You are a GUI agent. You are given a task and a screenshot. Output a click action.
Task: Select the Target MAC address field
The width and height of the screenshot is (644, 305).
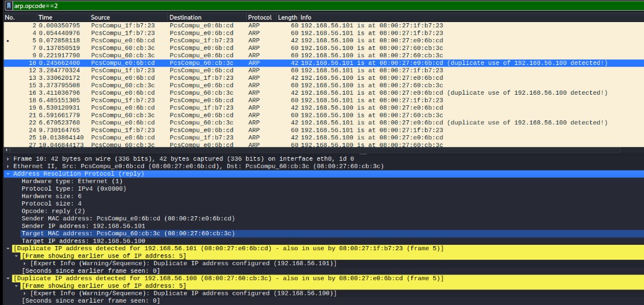click(x=128, y=233)
